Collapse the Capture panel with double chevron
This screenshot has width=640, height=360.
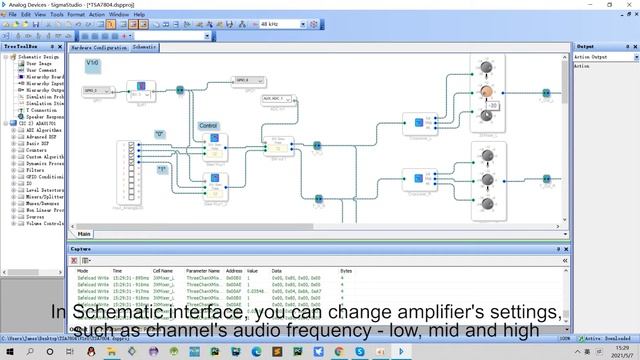point(565,260)
